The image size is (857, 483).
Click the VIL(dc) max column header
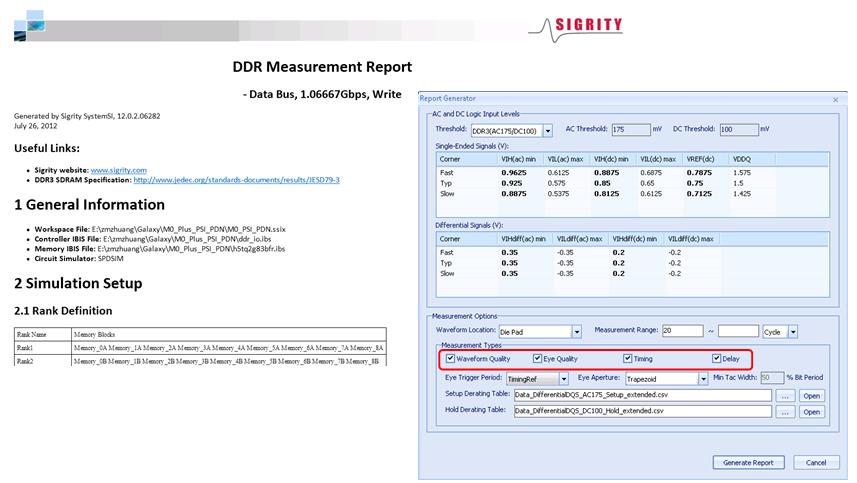[x=659, y=159]
